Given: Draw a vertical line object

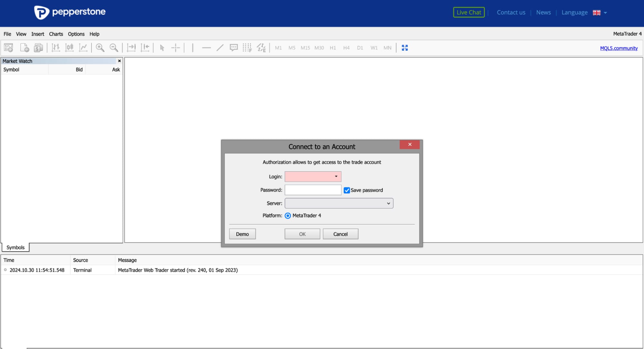Looking at the screenshot, I should point(193,48).
